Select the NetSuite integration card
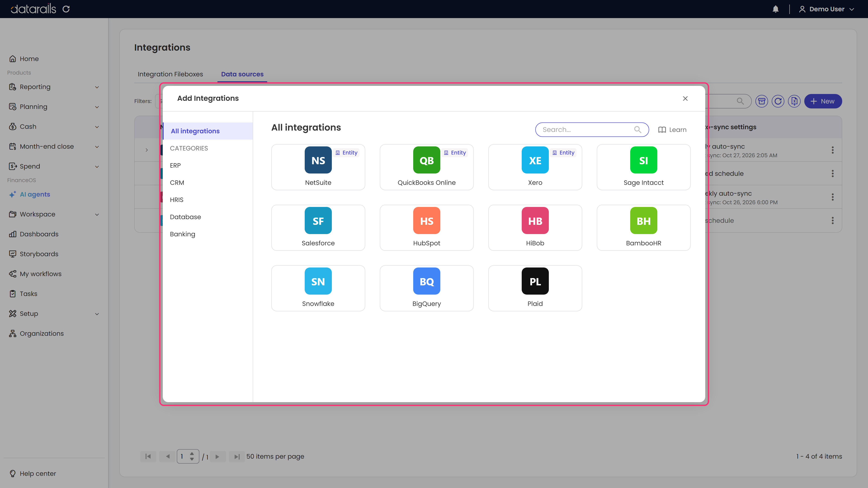 (x=318, y=167)
